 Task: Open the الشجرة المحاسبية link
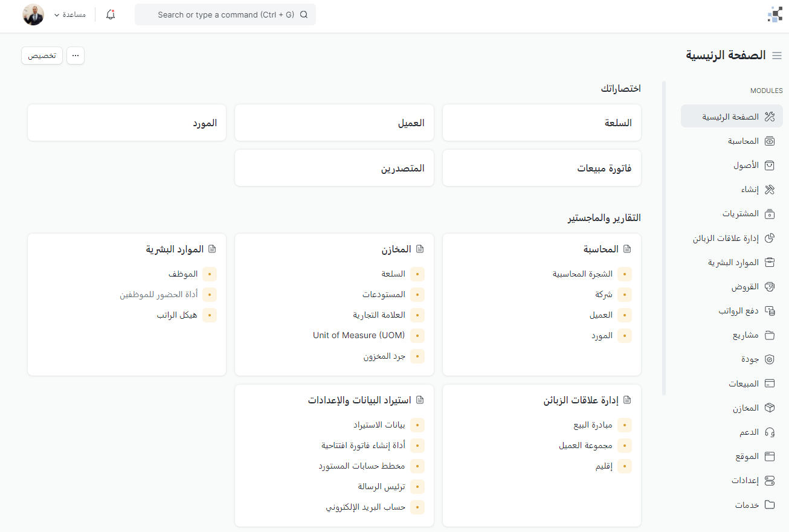pyautogui.click(x=582, y=274)
